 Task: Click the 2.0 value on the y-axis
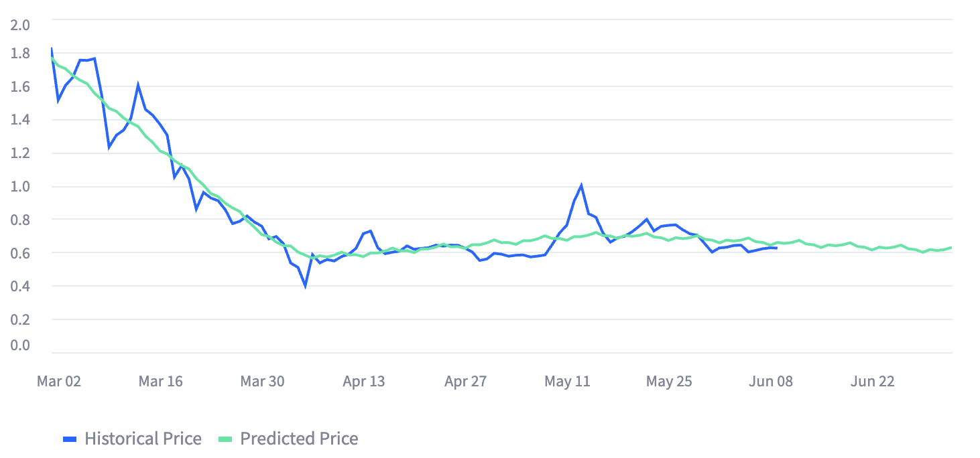coord(21,25)
